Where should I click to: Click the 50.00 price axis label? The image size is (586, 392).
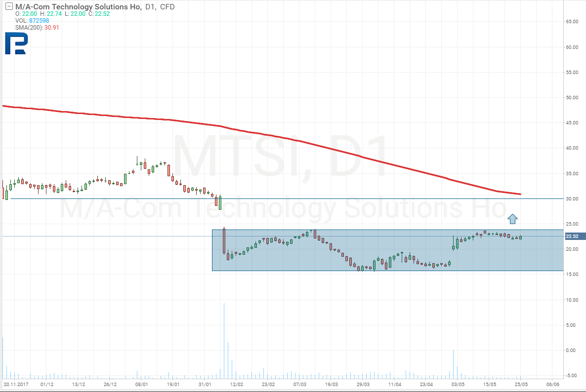pyautogui.click(x=572, y=98)
